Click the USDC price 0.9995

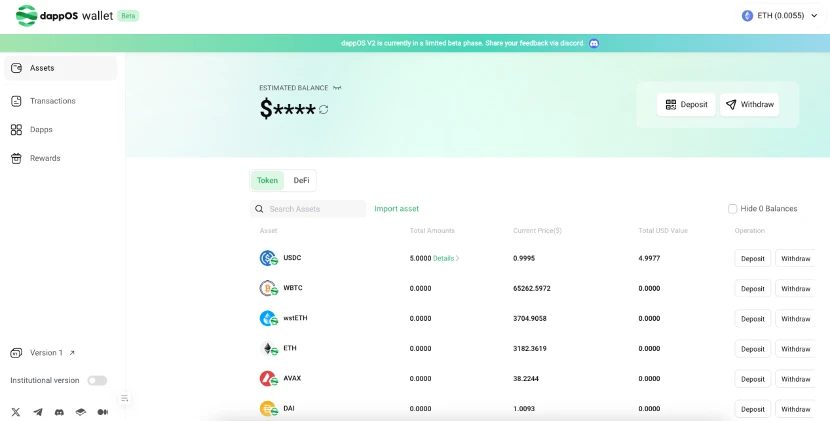(x=524, y=258)
